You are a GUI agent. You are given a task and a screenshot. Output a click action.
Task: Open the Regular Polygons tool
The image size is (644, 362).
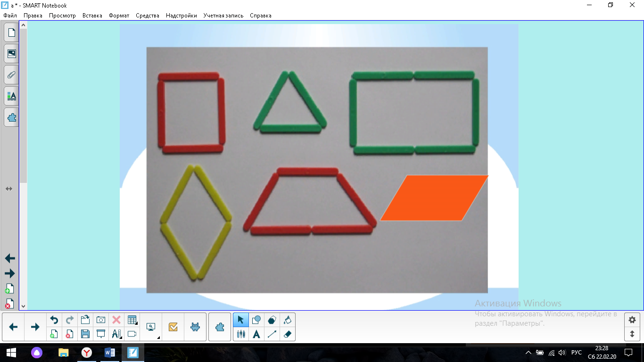[x=272, y=320]
